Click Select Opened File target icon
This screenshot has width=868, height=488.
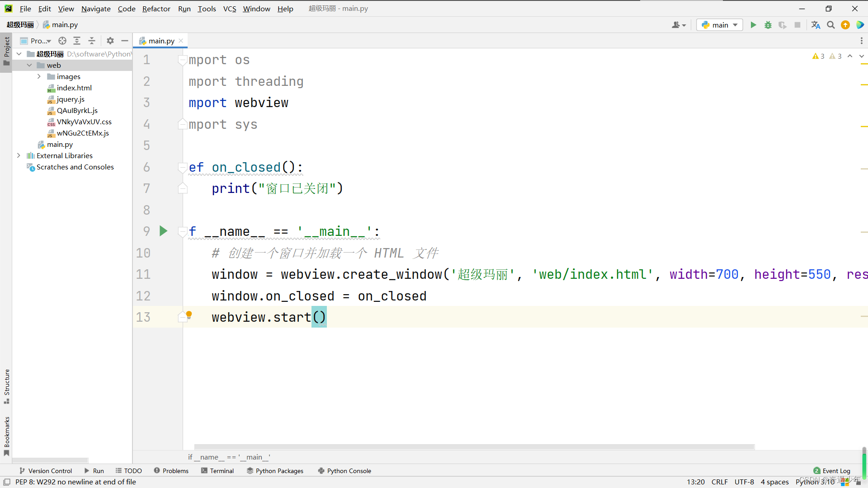coord(62,41)
